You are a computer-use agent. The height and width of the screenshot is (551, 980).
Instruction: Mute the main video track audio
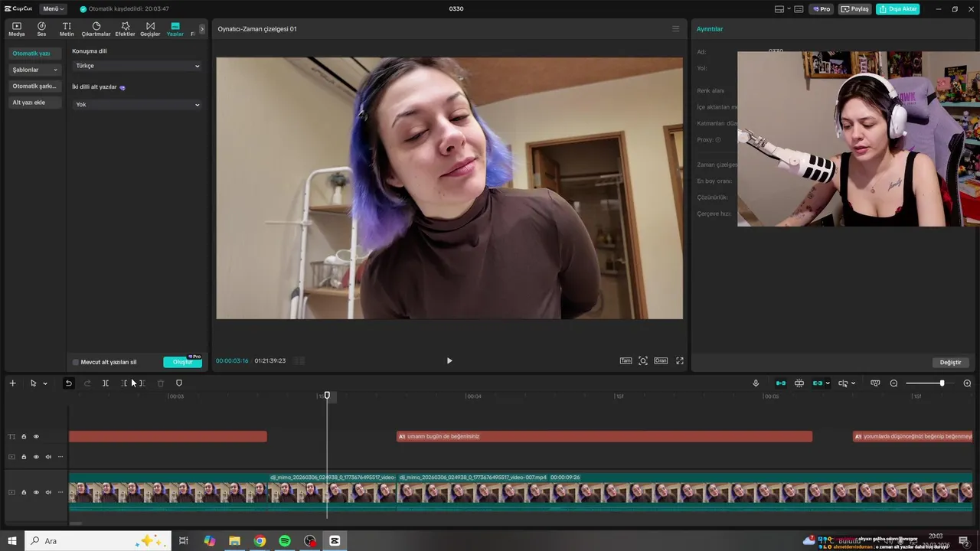[x=48, y=492]
